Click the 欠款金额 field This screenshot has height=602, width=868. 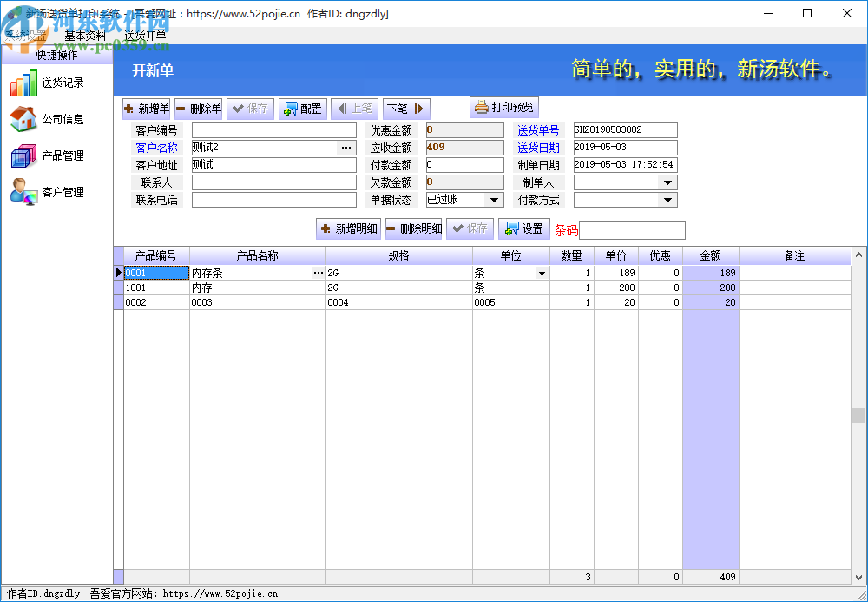coord(465,182)
